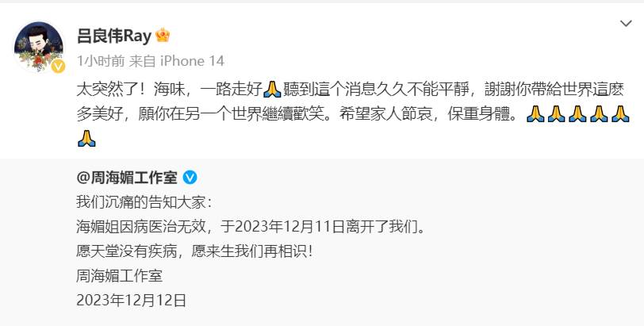
Task: Click the blue verified badge beside 周海媚工作室
Action: [190, 178]
